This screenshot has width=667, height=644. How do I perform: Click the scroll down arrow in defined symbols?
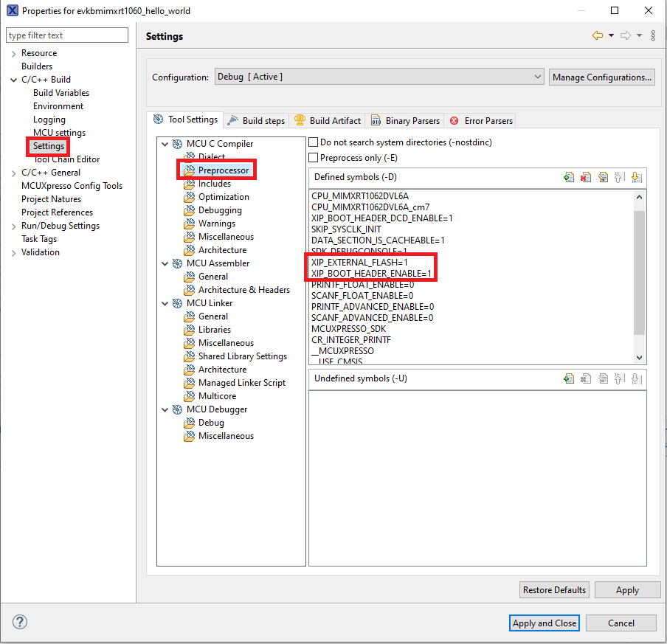640,358
